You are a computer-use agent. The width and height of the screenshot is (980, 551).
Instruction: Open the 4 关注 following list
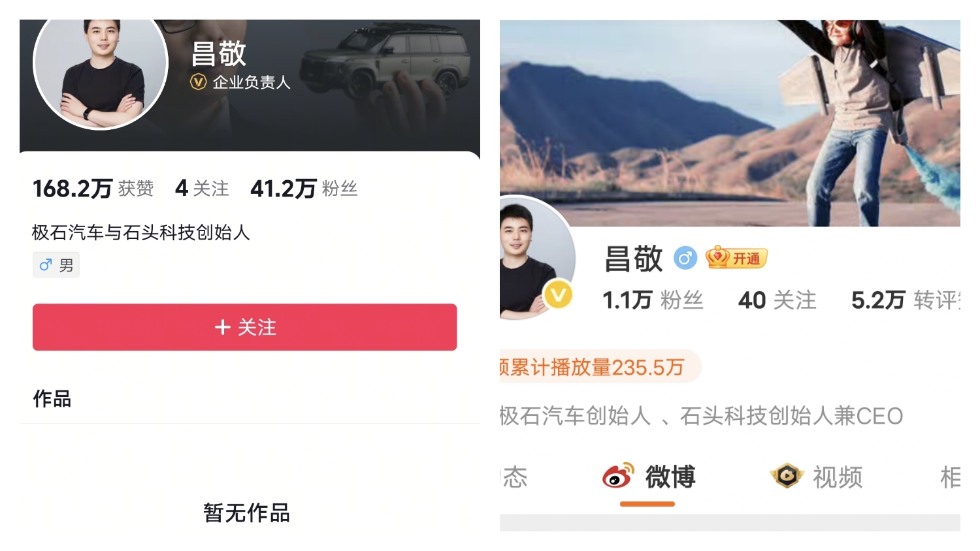tap(202, 189)
